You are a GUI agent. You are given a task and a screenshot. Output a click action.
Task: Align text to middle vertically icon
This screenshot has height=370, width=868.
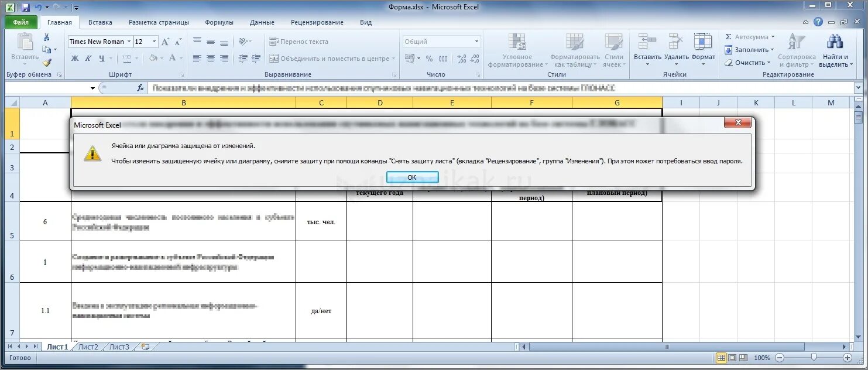[x=211, y=42]
